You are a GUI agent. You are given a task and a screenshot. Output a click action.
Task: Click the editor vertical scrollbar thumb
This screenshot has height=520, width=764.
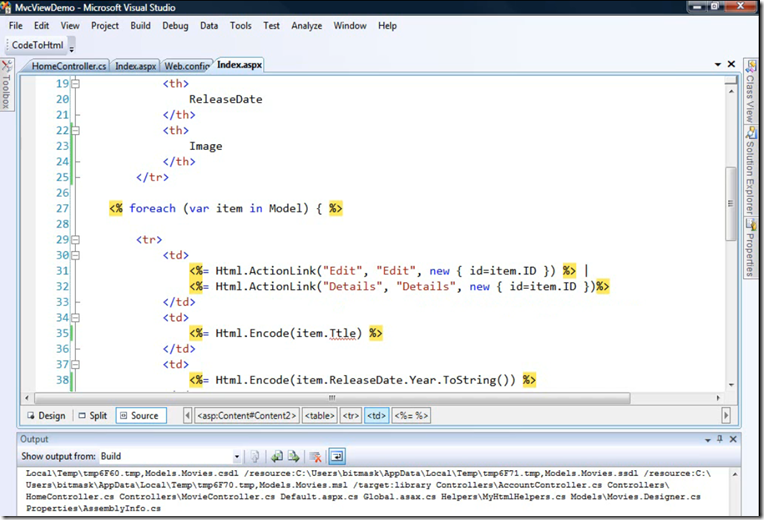tap(730, 204)
